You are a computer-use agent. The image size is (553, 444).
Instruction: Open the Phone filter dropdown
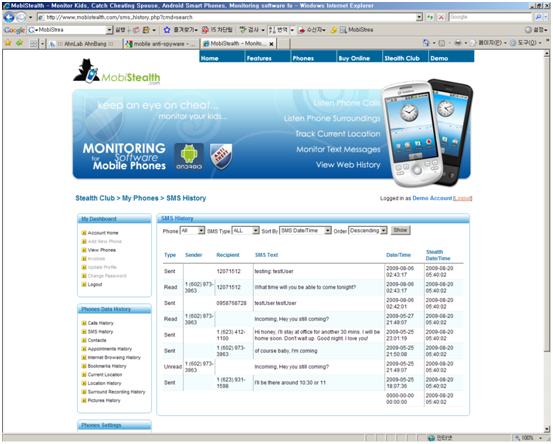tap(192, 231)
